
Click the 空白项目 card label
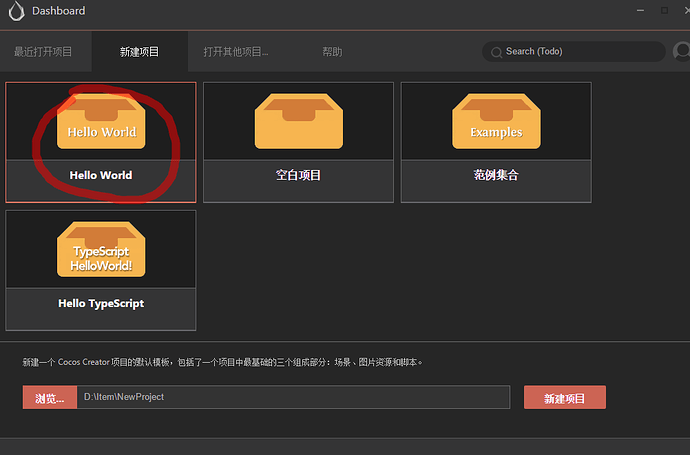click(298, 175)
